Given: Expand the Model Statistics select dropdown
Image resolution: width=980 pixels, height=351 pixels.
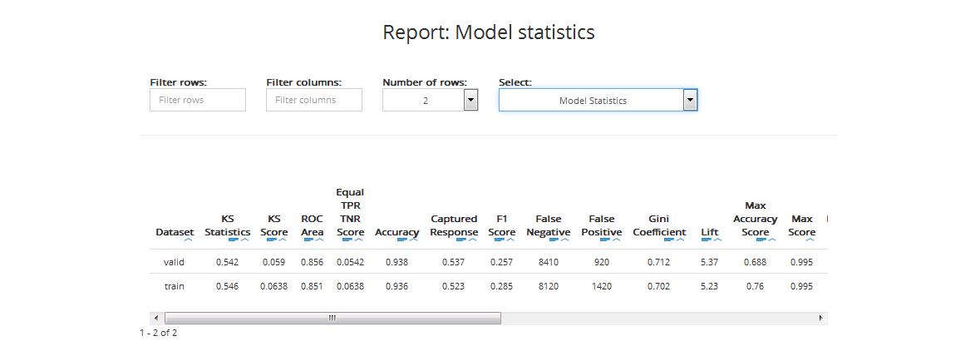Looking at the screenshot, I should point(688,101).
